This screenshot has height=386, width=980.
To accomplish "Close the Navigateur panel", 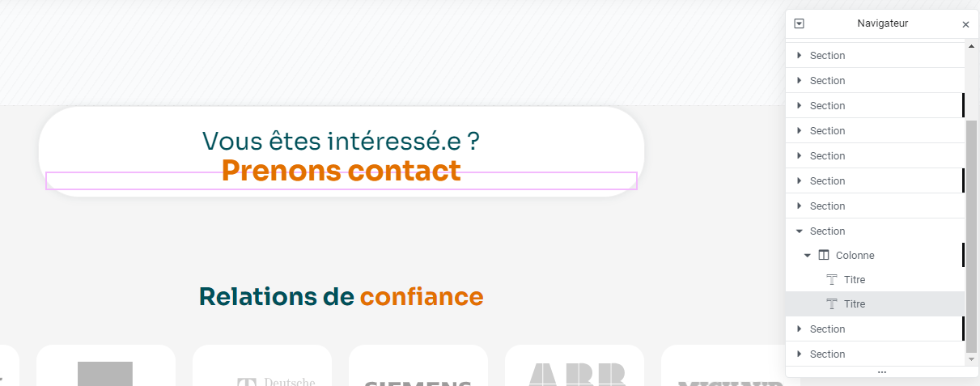I will (x=965, y=24).
